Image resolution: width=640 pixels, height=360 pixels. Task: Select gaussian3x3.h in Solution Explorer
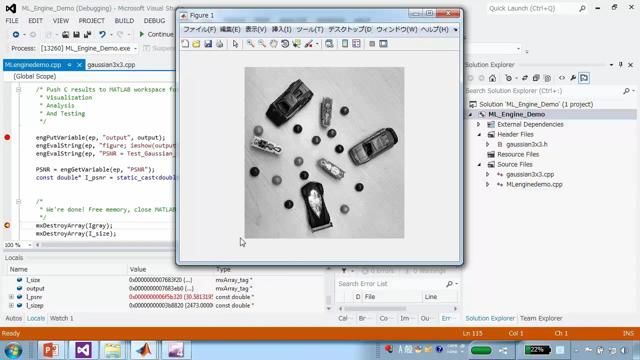click(x=527, y=144)
